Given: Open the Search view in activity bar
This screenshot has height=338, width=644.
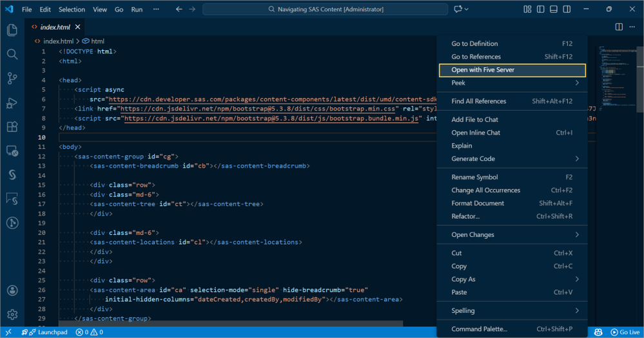Looking at the screenshot, I should (x=12, y=54).
